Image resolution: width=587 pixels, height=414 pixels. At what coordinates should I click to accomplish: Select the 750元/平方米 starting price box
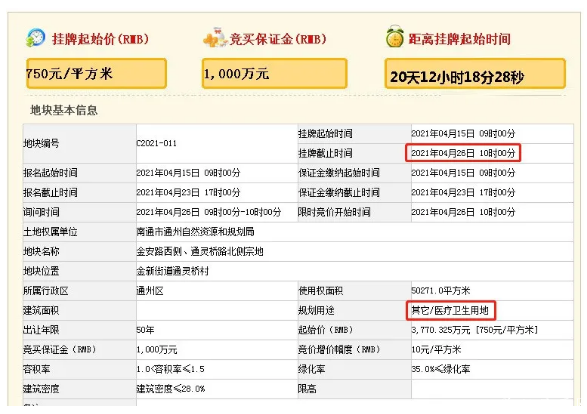[x=96, y=73]
